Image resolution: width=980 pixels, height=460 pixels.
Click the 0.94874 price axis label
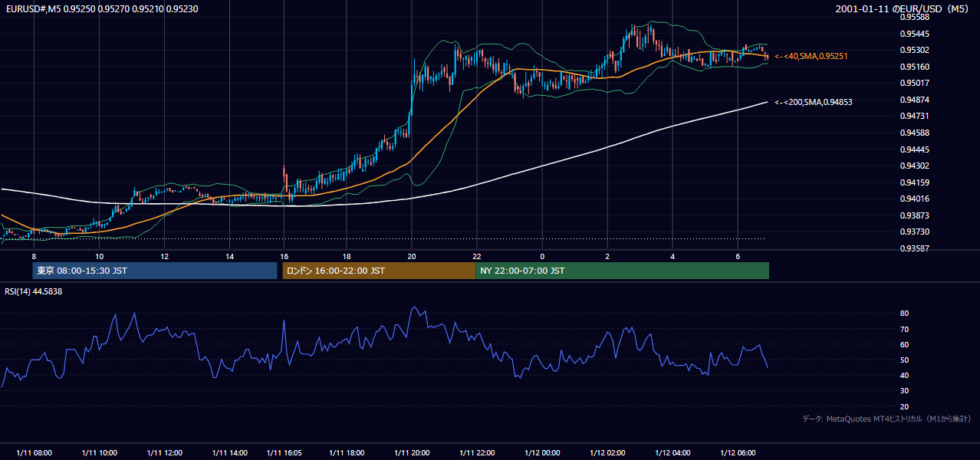pos(915,100)
